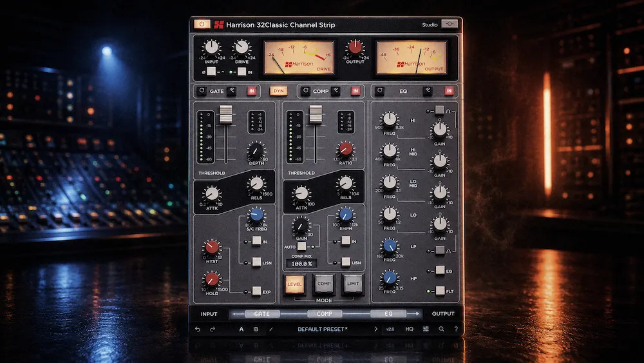Click the gate THRESHOLD fader handle

coord(226,114)
